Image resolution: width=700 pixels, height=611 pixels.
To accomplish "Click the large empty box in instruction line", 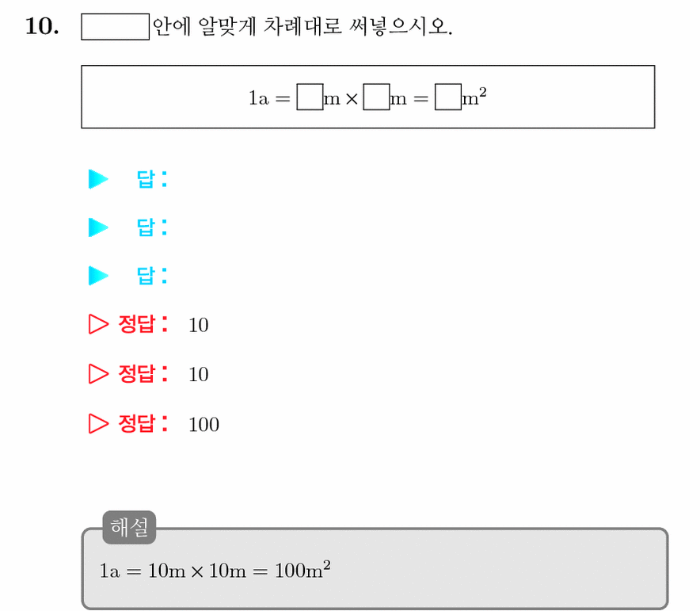I will [x=115, y=27].
